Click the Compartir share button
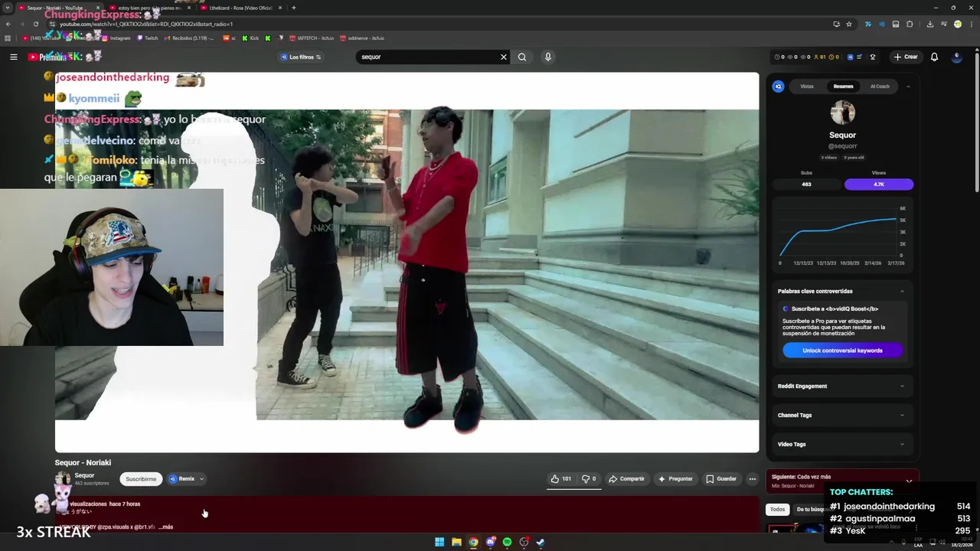The width and height of the screenshot is (980, 551). click(626, 479)
